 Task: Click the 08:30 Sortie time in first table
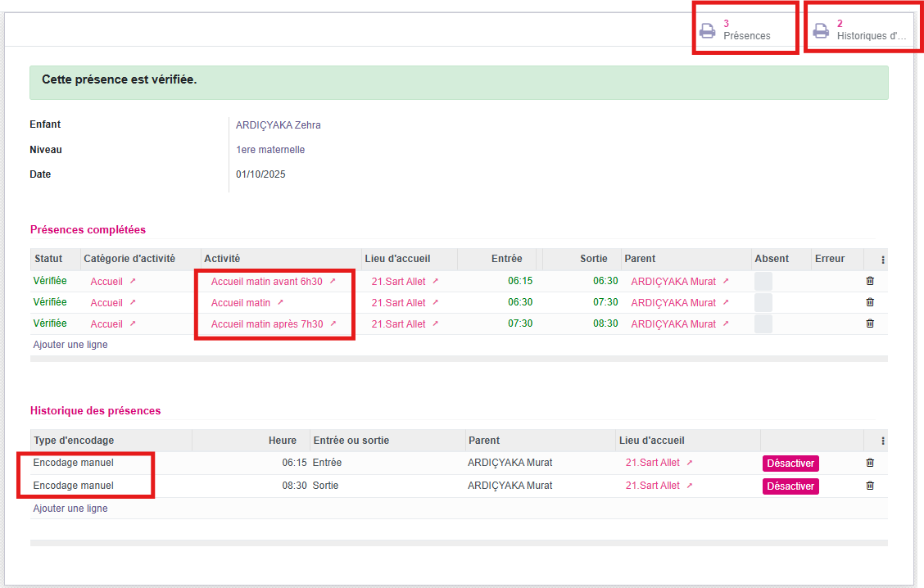[605, 323]
